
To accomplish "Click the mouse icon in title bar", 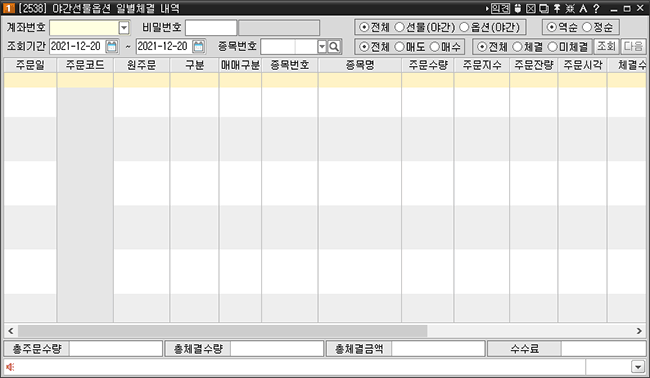I will click(517, 8).
